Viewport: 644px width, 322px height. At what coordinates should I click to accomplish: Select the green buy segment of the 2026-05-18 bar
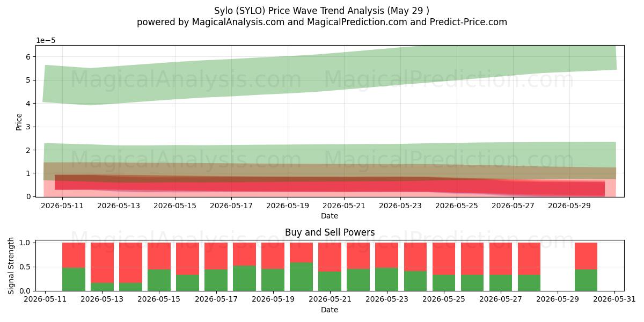tap(244, 278)
